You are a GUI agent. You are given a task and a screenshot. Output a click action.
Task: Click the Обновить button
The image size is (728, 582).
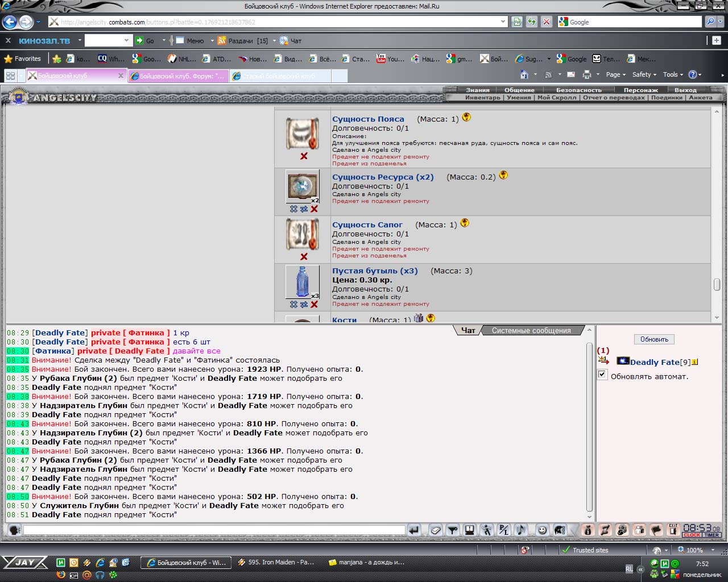click(x=654, y=339)
